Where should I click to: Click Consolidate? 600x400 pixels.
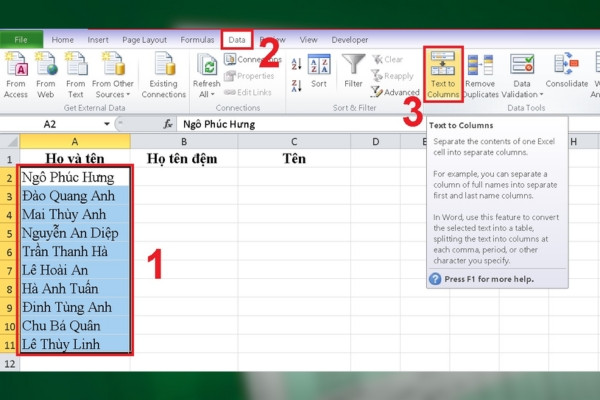point(567,71)
